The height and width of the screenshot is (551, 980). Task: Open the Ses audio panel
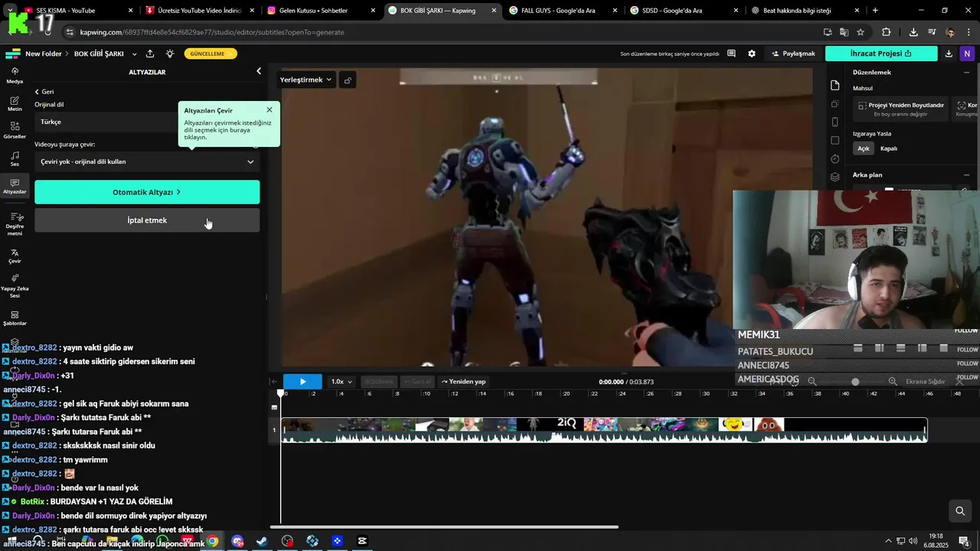coord(15,158)
